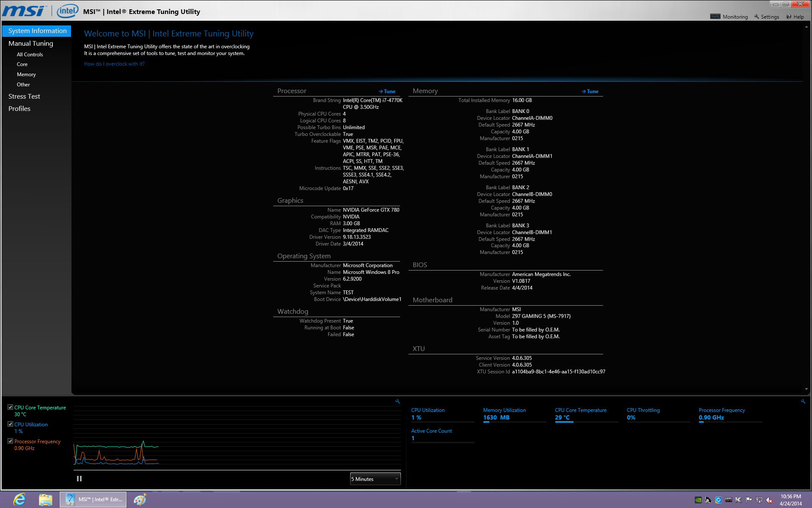Select the MSI Intel Extreme taskbar button
The height and width of the screenshot is (508, 812).
click(x=93, y=500)
